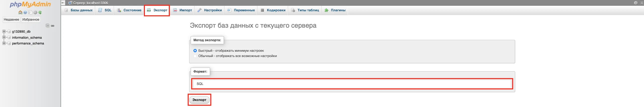Go to the Плагины tab
The height and width of the screenshot is (107, 644).
(335, 10)
